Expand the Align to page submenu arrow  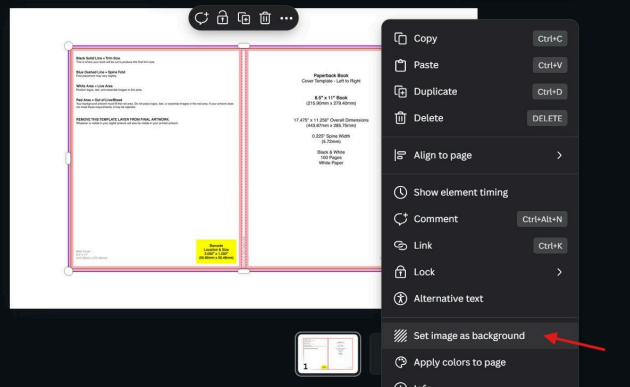tap(559, 155)
